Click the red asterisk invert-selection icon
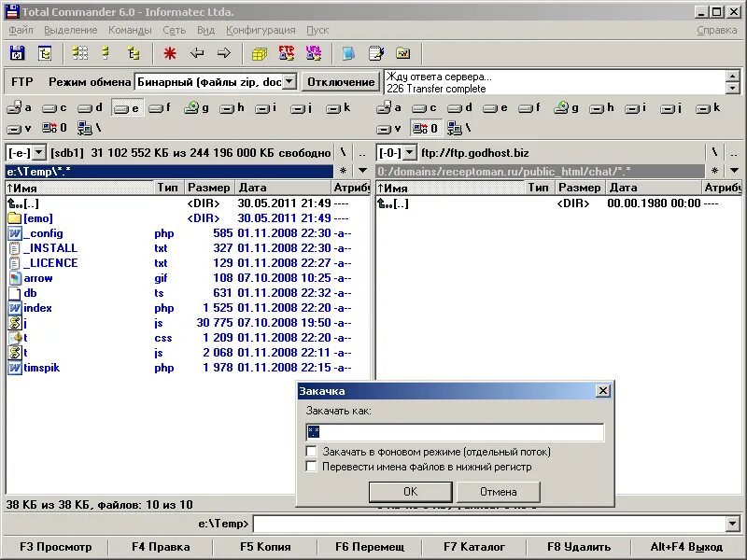The height and width of the screenshot is (560, 747). (x=170, y=53)
